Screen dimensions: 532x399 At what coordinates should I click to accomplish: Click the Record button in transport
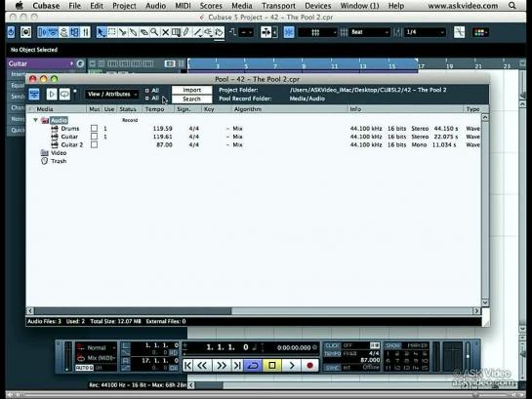pos(309,366)
